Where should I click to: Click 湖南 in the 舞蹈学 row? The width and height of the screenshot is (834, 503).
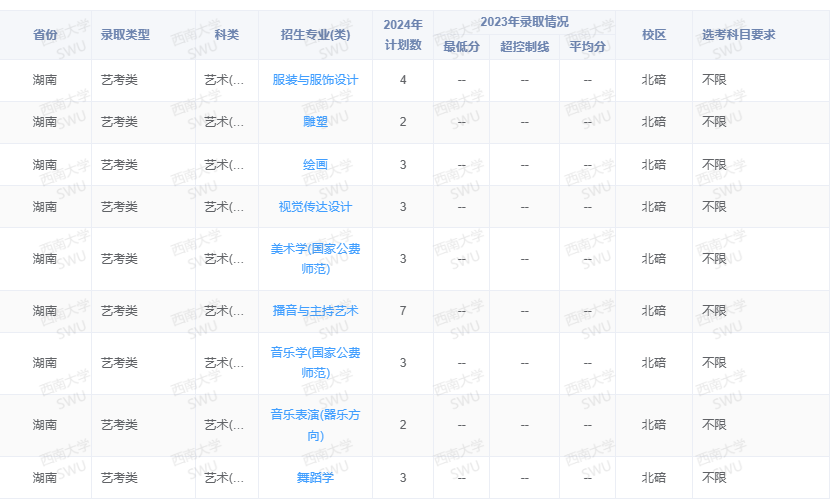[45, 478]
